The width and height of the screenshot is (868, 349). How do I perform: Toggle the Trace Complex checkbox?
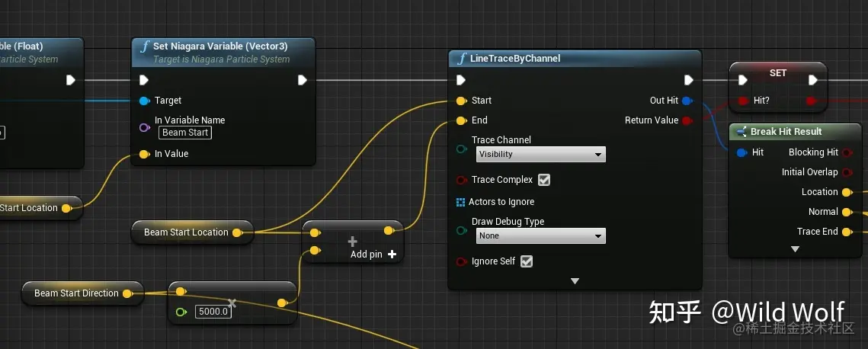tap(544, 180)
